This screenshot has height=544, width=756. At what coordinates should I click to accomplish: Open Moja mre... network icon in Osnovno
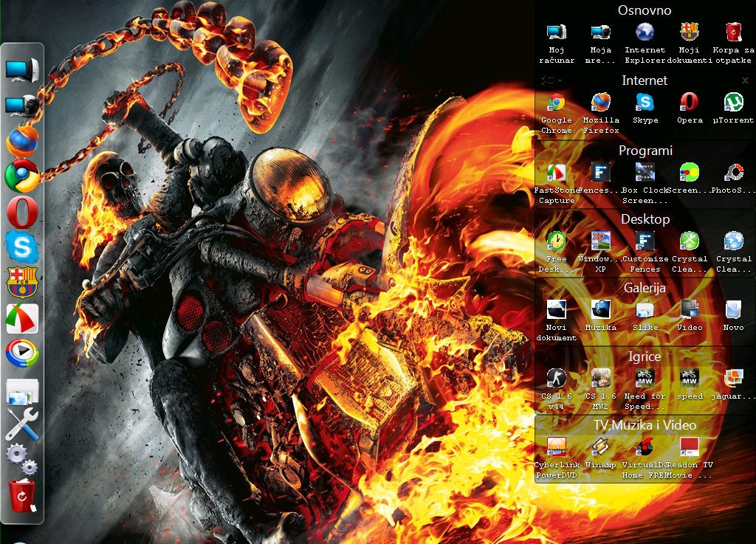601,32
